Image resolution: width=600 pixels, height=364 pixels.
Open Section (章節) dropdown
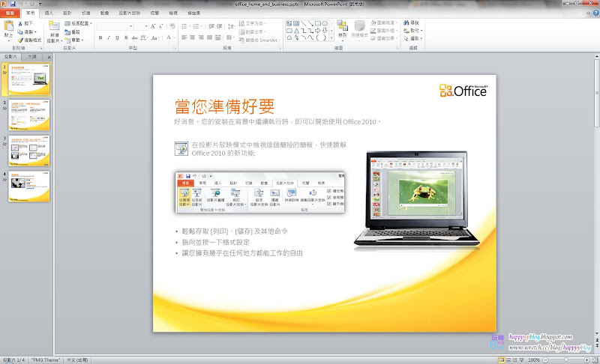point(74,40)
